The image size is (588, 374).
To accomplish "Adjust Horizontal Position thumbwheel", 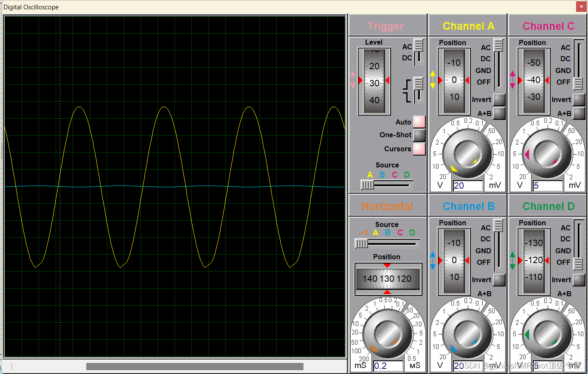I will click(x=388, y=279).
